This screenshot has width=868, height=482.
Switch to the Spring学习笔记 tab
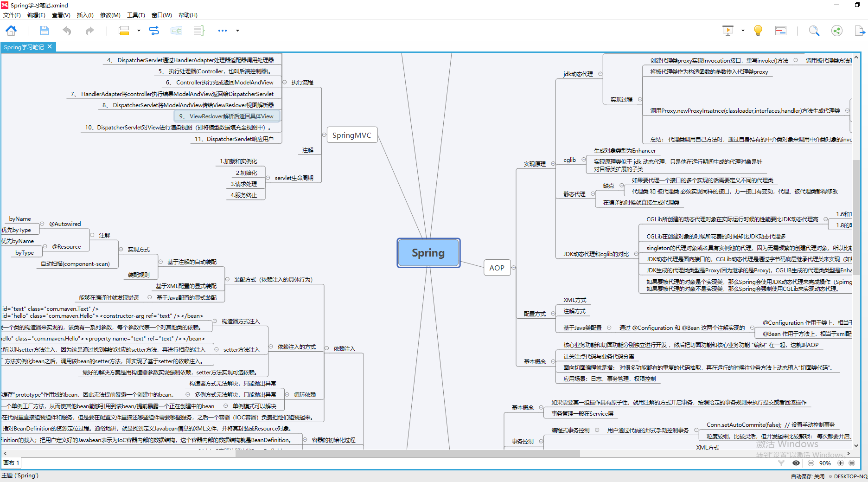click(24, 47)
